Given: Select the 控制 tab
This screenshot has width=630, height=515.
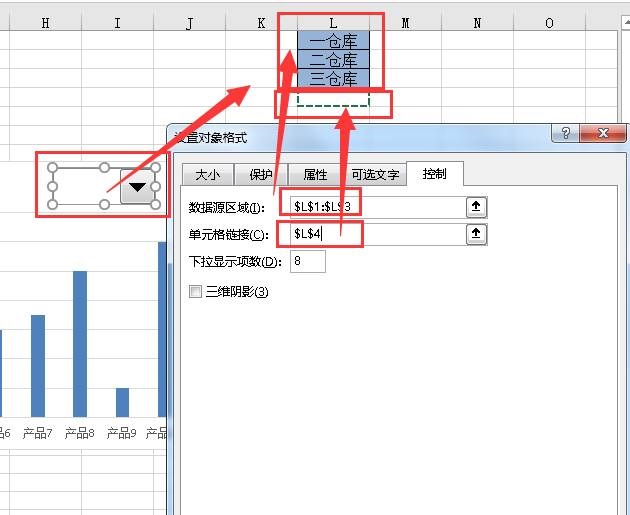Looking at the screenshot, I should coord(435,174).
